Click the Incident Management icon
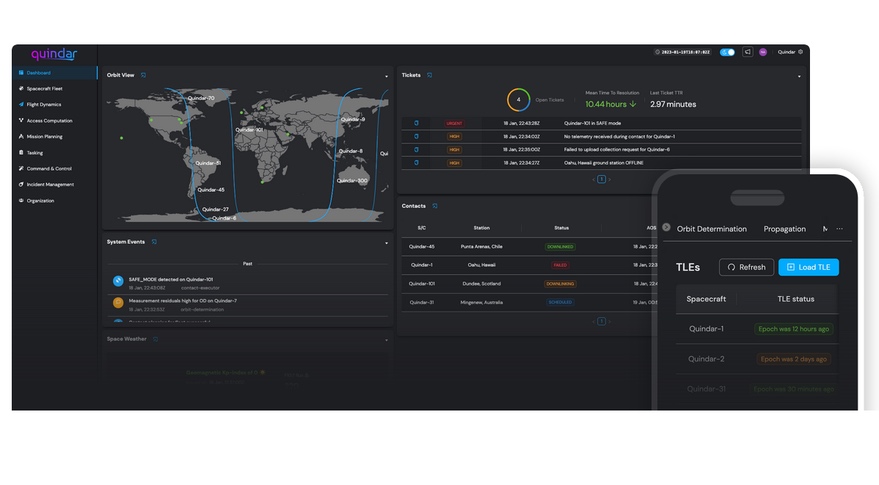Image resolution: width=879 pixels, height=485 pixels. (x=21, y=184)
